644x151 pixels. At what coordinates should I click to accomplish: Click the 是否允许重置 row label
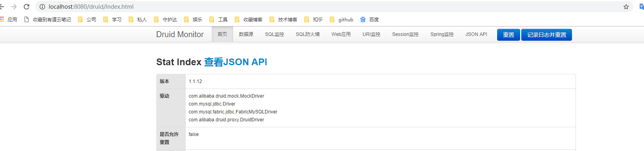click(x=169, y=138)
